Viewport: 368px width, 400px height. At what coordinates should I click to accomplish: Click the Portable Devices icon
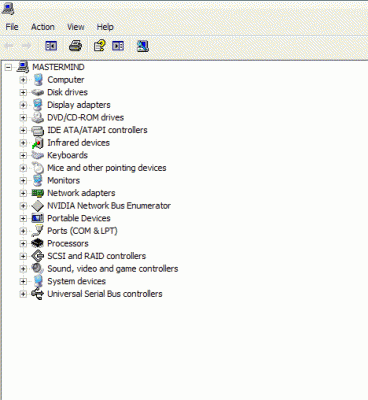(38, 218)
